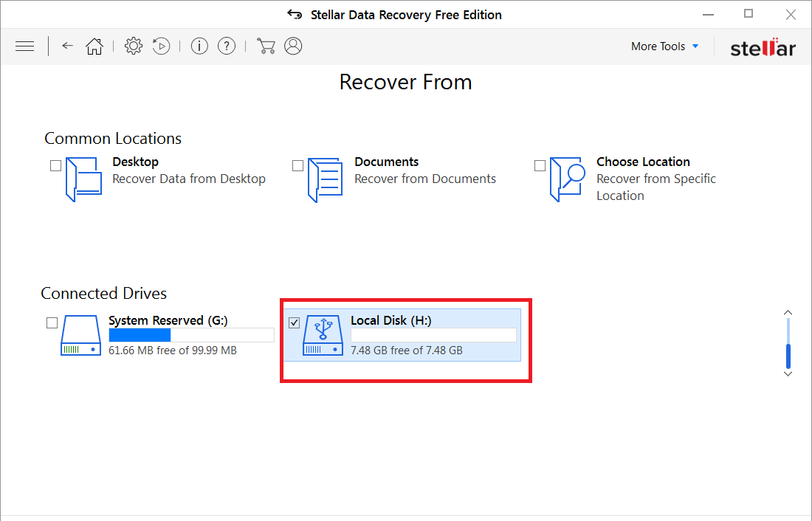The width and height of the screenshot is (812, 521).
Task: Check the Documents checkbox
Action: pyautogui.click(x=297, y=166)
